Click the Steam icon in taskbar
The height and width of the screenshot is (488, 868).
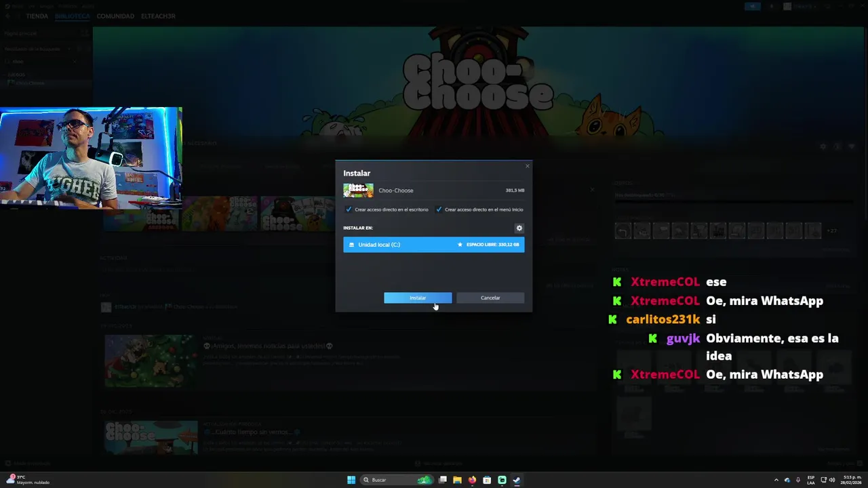click(517, 480)
